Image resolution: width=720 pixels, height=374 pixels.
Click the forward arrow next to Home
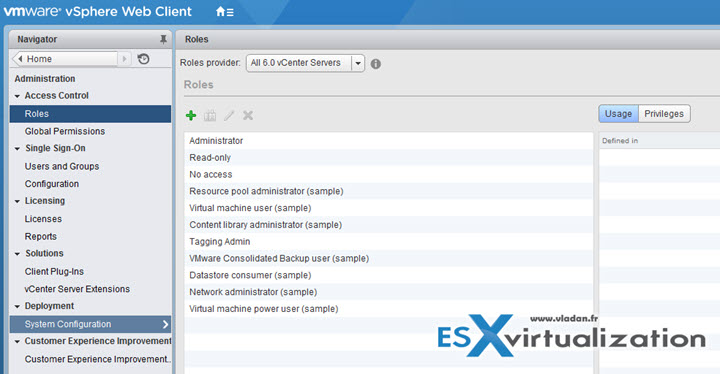tap(124, 59)
